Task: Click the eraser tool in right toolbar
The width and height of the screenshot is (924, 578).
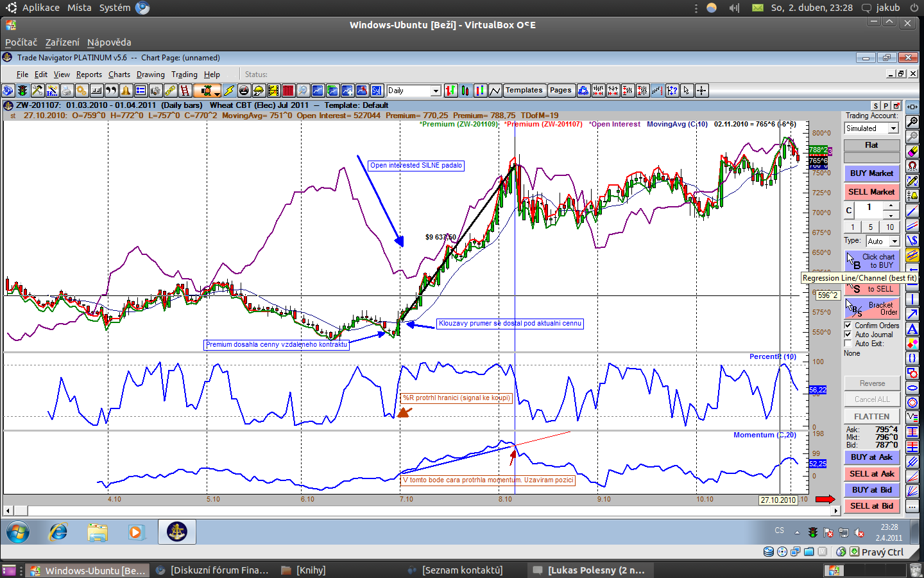Action: pos(912,152)
